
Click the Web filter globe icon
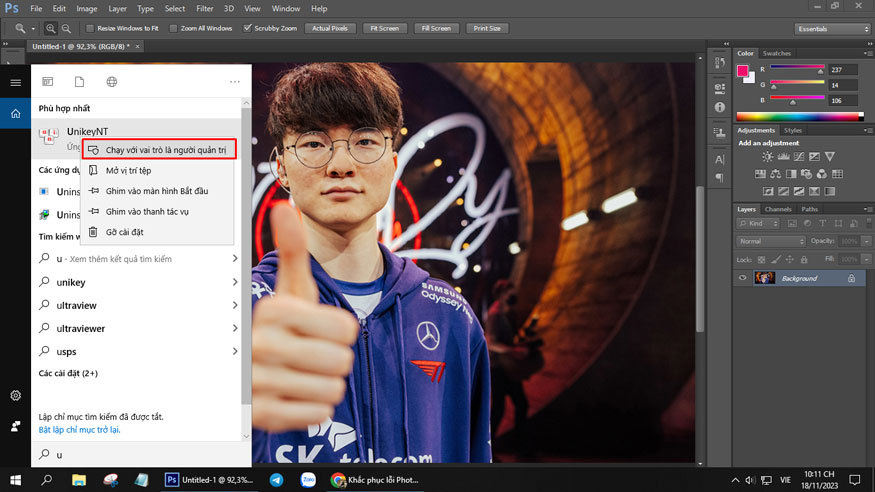(112, 81)
